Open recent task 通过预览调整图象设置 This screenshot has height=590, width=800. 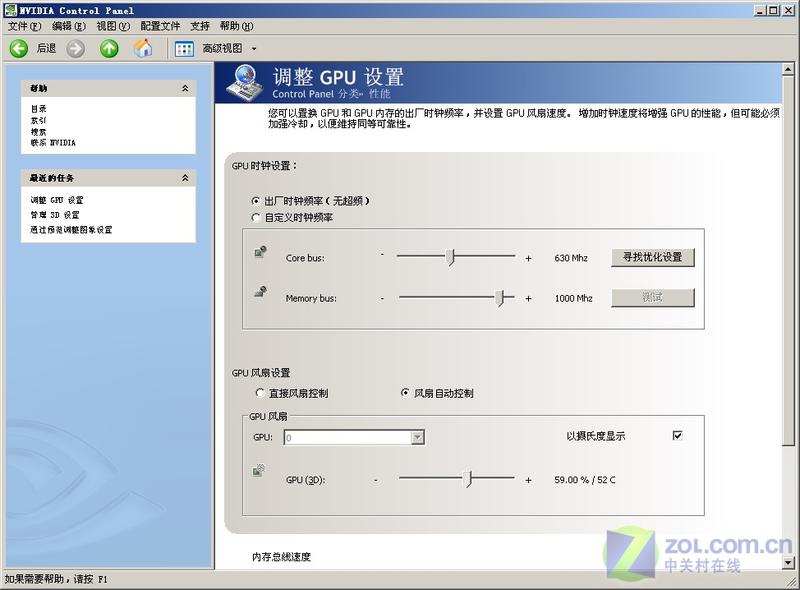click(x=71, y=230)
